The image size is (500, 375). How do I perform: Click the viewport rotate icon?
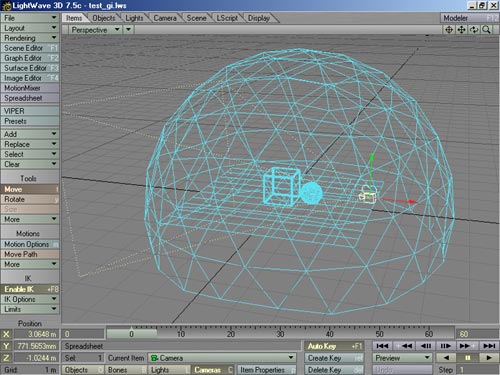(x=474, y=30)
